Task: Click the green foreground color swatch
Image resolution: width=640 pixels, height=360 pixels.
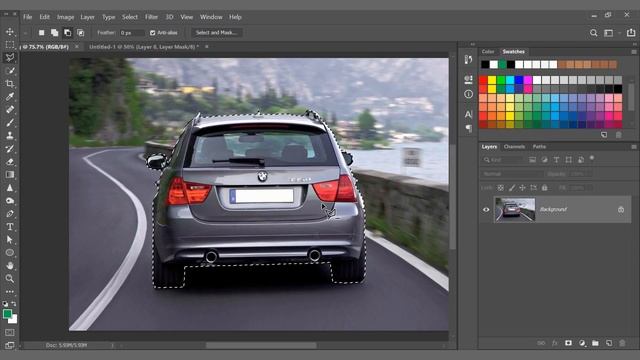Action: [7, 314]
